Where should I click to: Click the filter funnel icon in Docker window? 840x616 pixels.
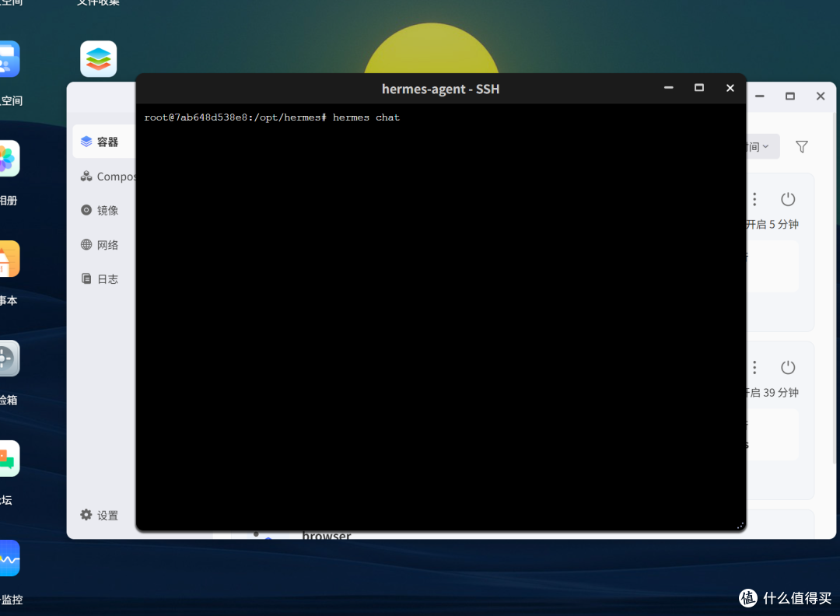801,147
